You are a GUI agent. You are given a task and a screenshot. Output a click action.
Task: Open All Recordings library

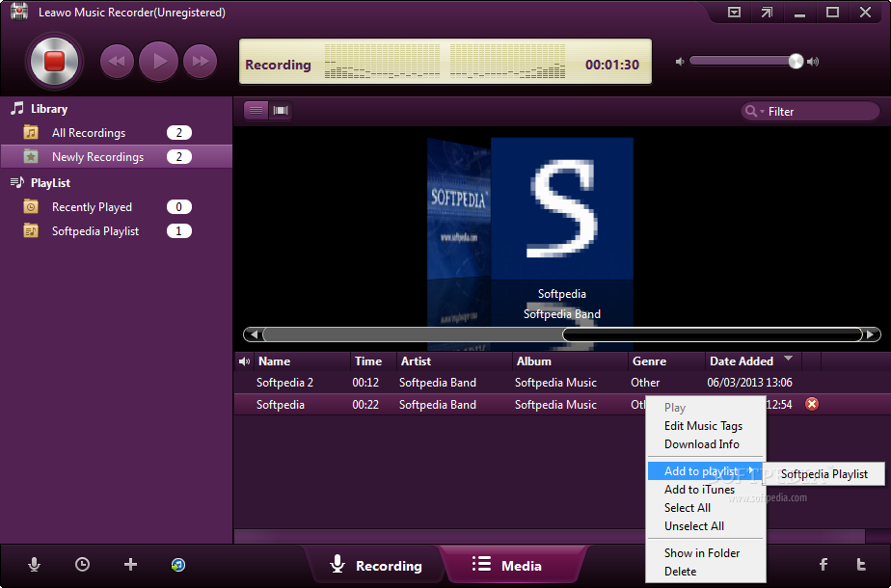coord(116,133)
